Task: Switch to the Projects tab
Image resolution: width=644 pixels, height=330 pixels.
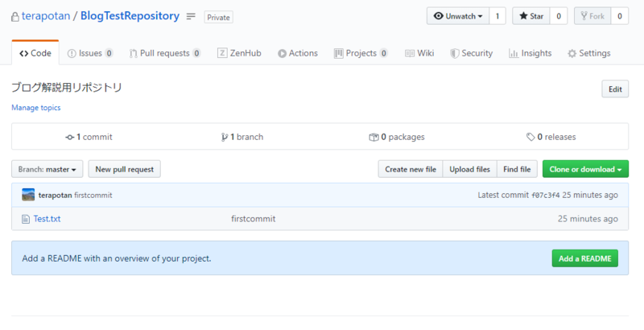Action: point(361,53)
